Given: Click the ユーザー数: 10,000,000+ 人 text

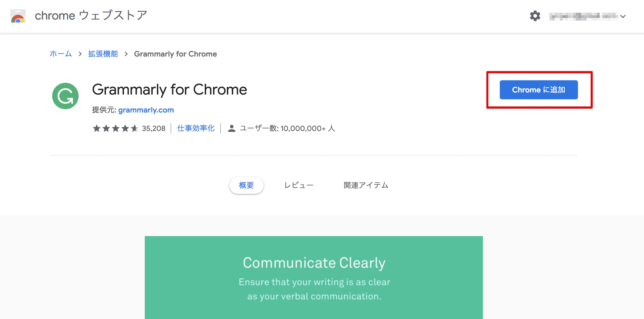Looking at the screenshot, I should (x=287, y=128).
